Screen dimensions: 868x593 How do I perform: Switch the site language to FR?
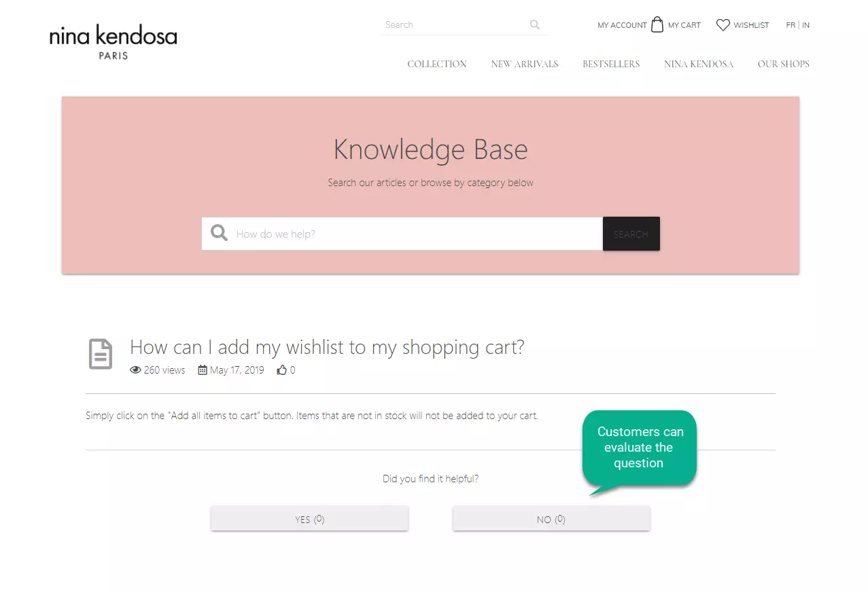click(789, 25)
